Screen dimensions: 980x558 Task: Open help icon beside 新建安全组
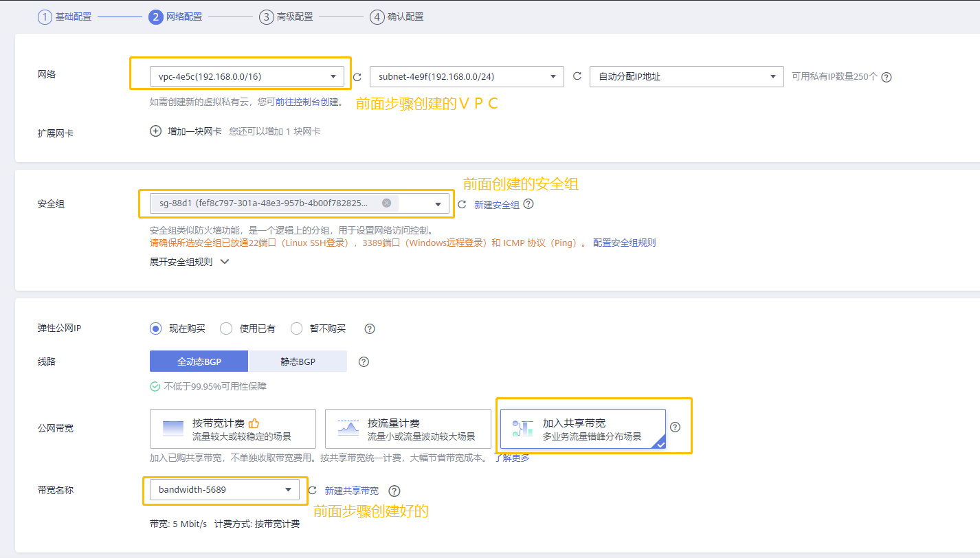(528, 204)
